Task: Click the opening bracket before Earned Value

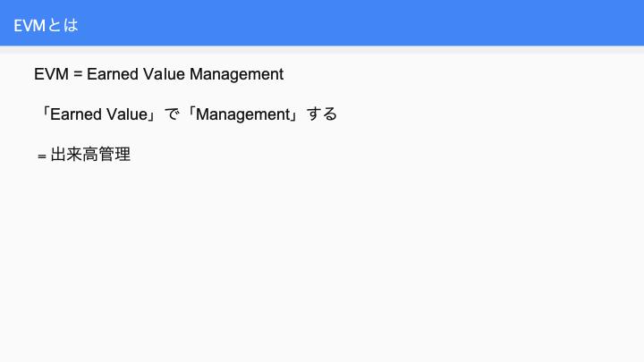Action: [46, 113]
